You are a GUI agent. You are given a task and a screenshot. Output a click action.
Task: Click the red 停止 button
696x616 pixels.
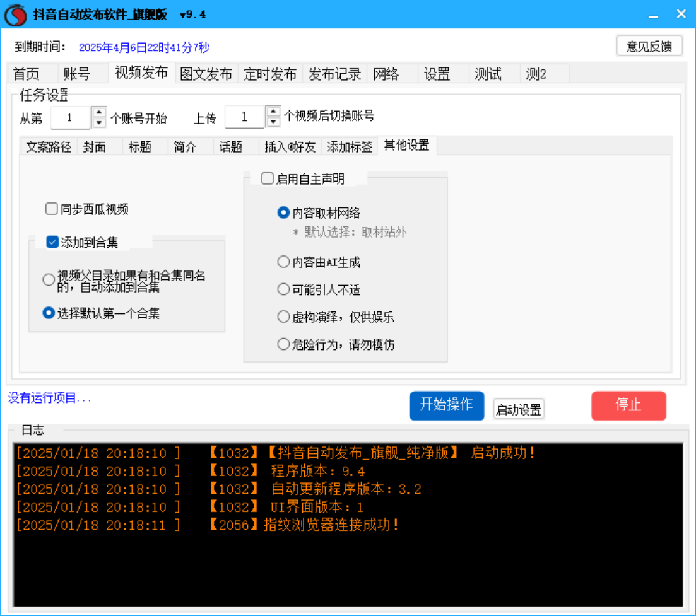coord(628,405)
